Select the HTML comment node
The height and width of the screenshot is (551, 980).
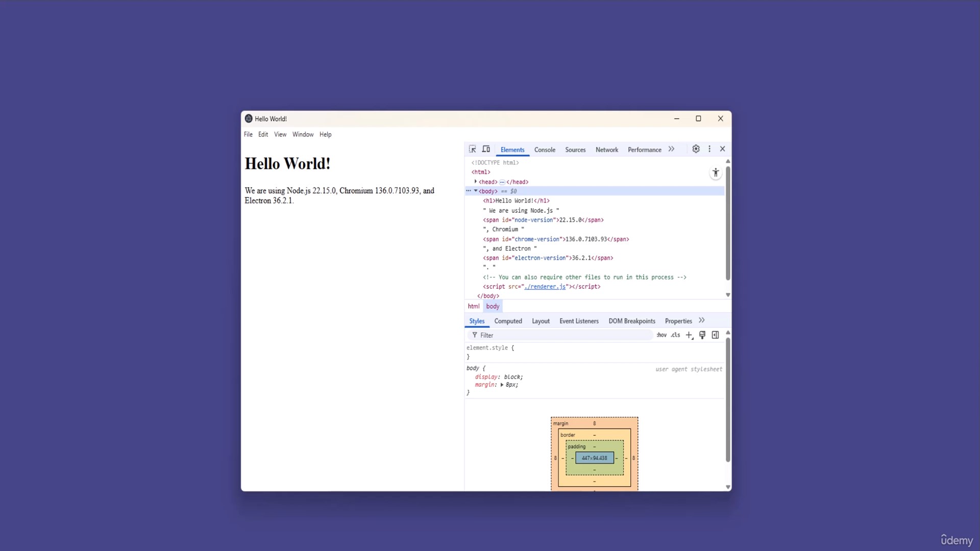pos(584,278)
